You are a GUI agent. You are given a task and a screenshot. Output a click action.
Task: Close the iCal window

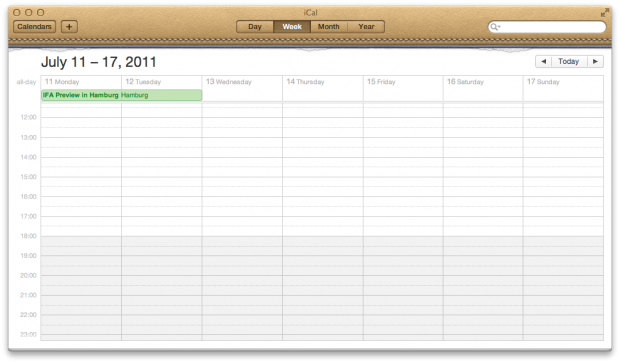[x=17, y=13]
